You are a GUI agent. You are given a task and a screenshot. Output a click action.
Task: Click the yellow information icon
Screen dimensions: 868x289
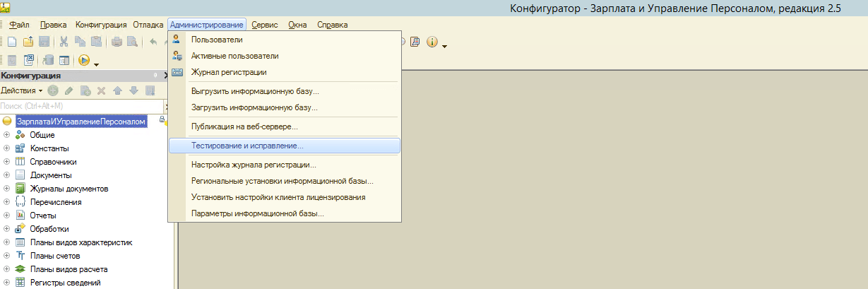coord(432,42)
